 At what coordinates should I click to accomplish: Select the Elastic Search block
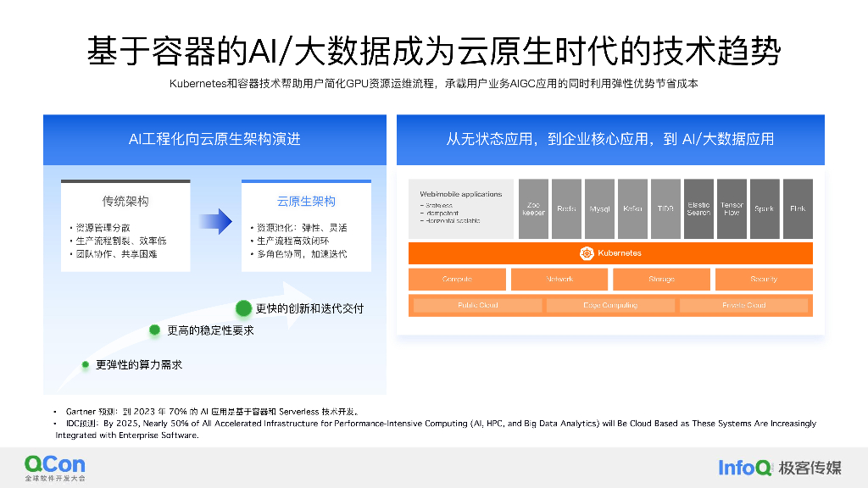tap(698, 208)
